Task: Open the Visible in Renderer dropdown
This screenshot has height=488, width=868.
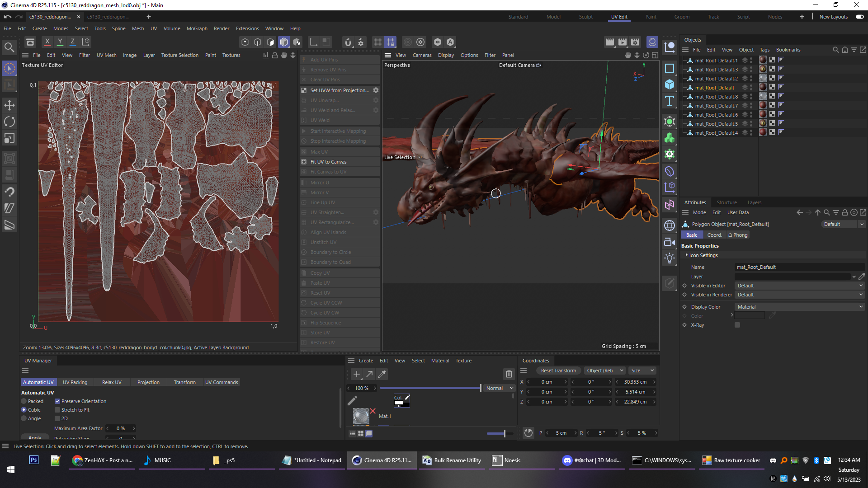Action: click(x=800, y=295)
